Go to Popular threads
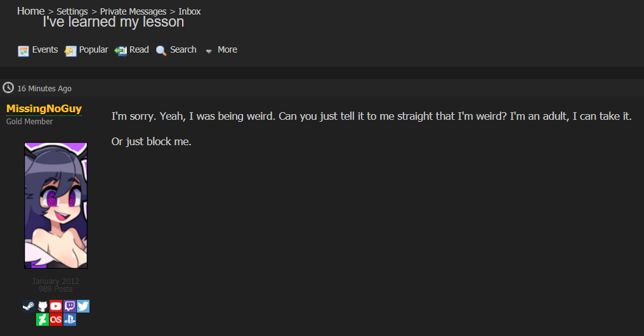Viewport: 644px width, 336px height. tap(93, 49)
